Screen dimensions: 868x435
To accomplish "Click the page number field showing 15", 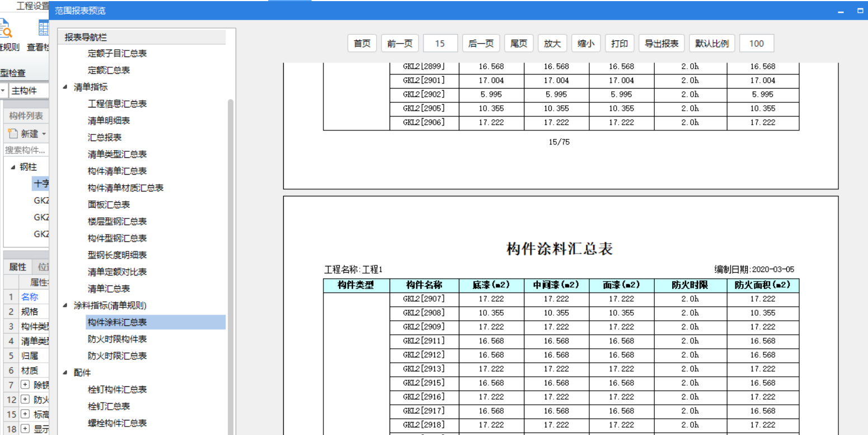I will coord(440,44).
